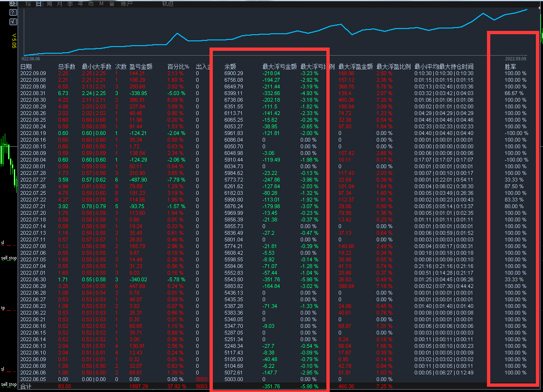Switch to the 综 summary tab

[29, 4]
